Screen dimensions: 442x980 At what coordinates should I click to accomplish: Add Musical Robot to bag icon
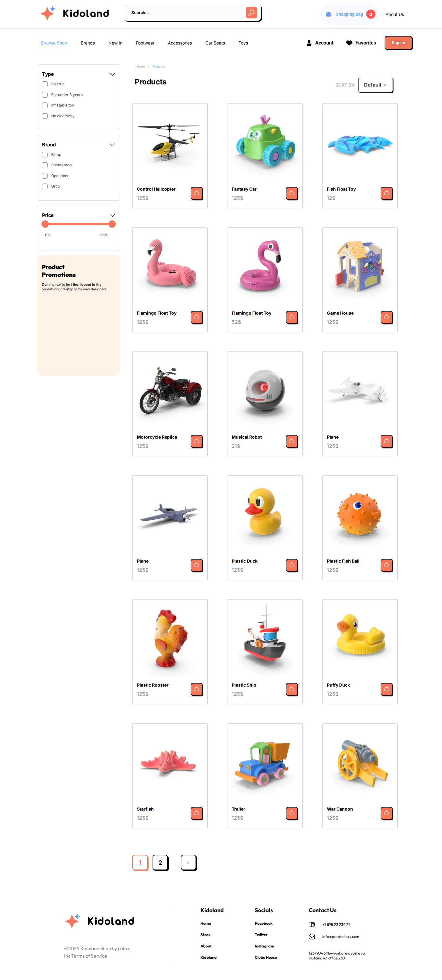pyautogui.click(x=291, y=441)
